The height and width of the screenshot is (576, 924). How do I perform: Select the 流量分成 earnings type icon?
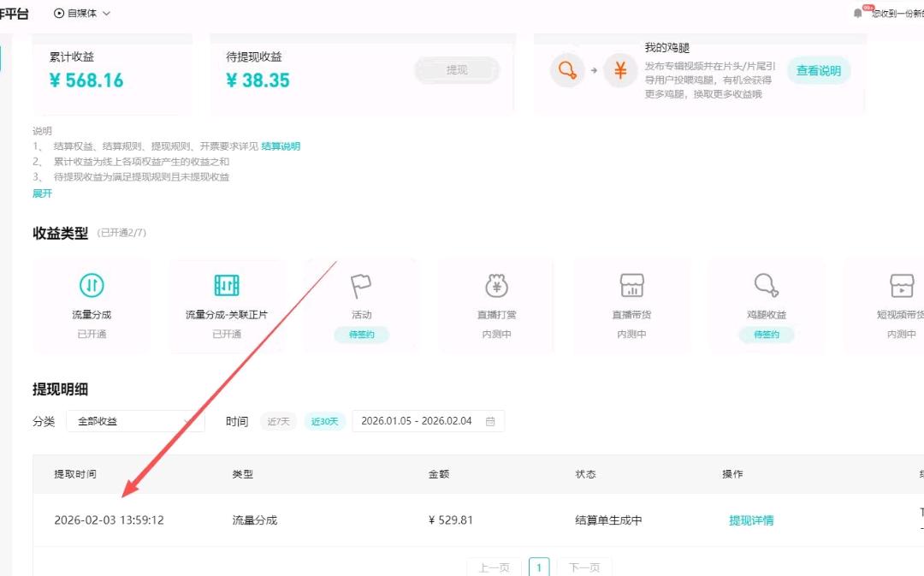tap(92, 285)
